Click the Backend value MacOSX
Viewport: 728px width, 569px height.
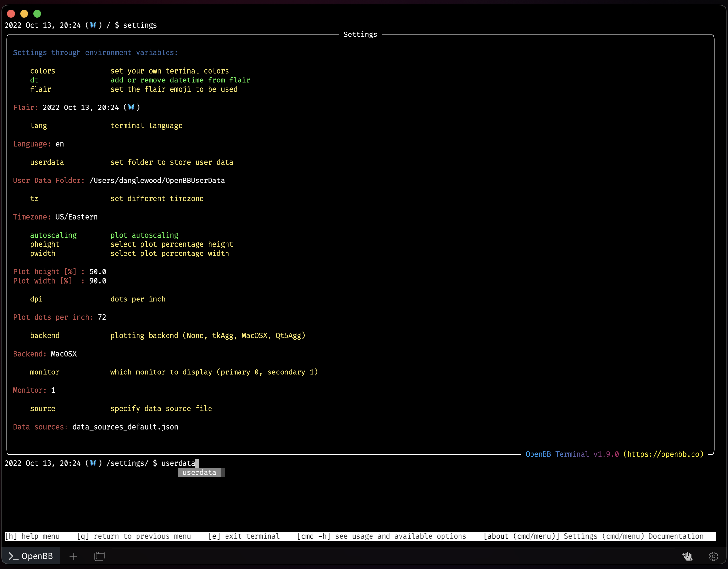(64, 354)
